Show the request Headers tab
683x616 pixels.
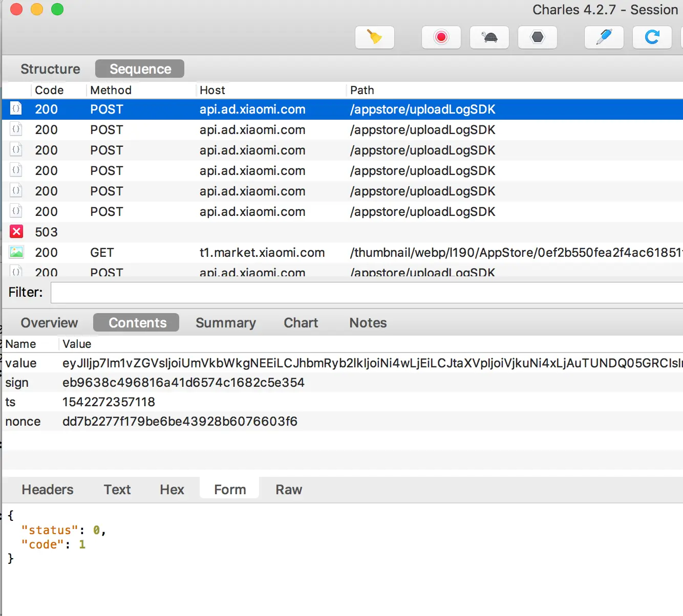click(x=48, y=490)
